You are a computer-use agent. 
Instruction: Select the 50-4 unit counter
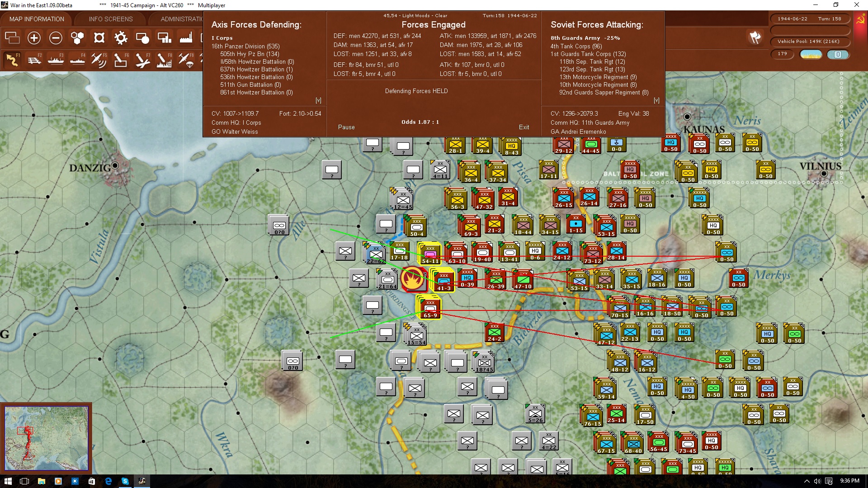(416, 227)
